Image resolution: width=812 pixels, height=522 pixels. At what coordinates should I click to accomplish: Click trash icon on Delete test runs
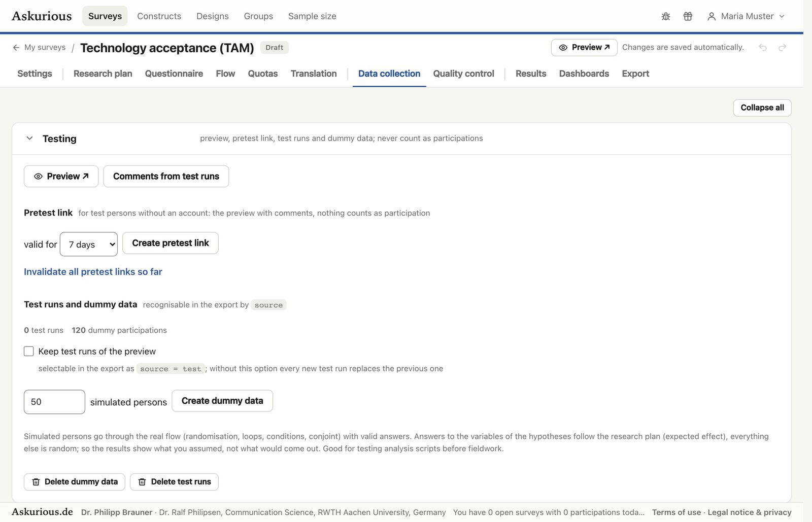coord(142,482)
